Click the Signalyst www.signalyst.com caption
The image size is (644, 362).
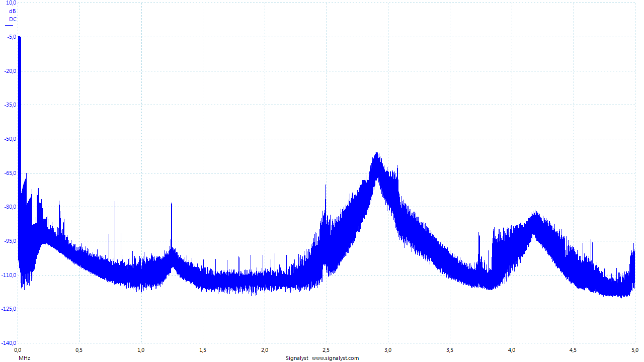point(322,358)
